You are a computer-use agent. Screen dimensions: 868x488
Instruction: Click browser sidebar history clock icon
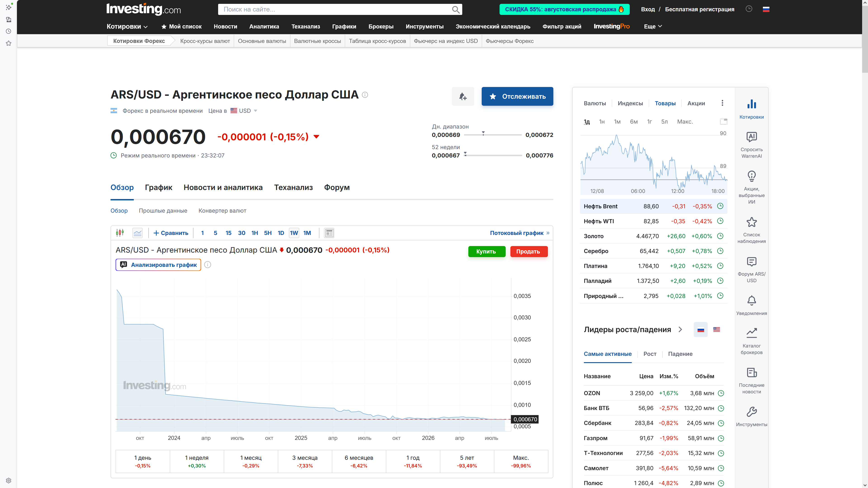pyautogui.click(x=8, y=31)
